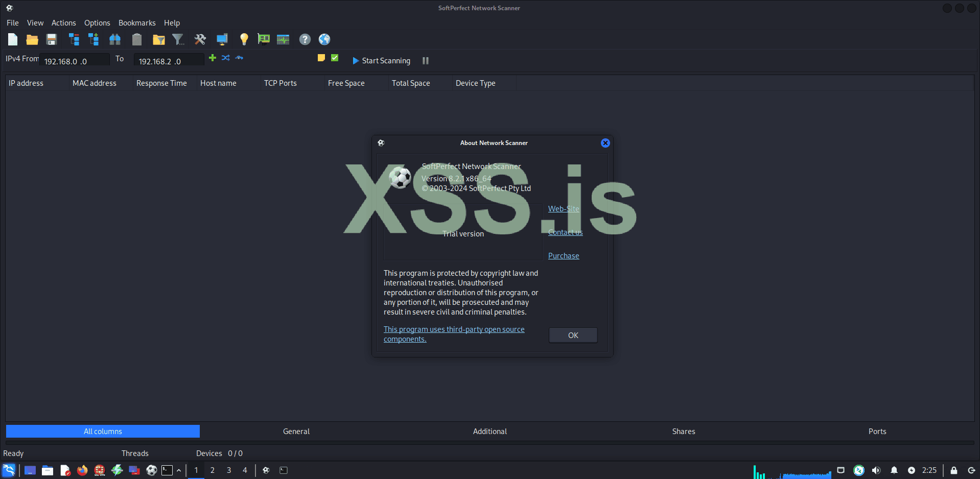Viewport: 980px width, 479px height.
Task: Click the blue computer monitor toolbar icon
Action: click(222, 39)
